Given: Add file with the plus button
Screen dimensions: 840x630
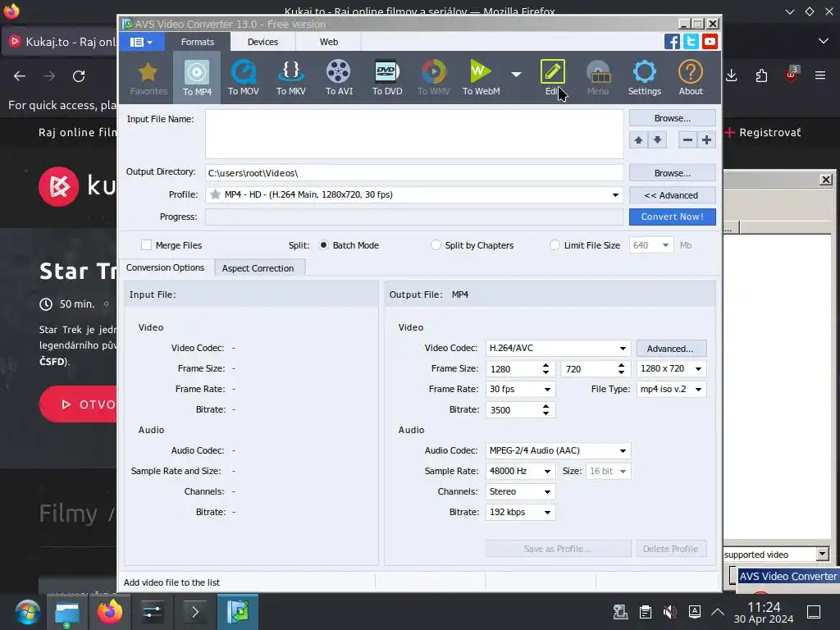Looking at the screenshot, I should click(706, 140).
